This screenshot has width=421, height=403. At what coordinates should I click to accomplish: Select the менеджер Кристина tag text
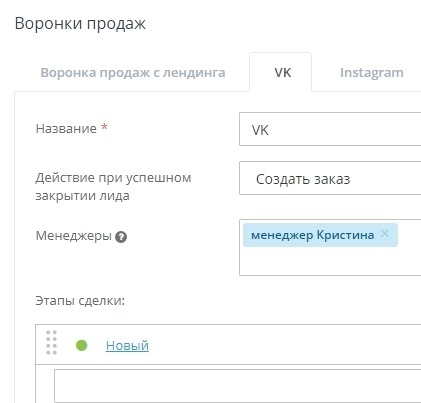point(312,235)
